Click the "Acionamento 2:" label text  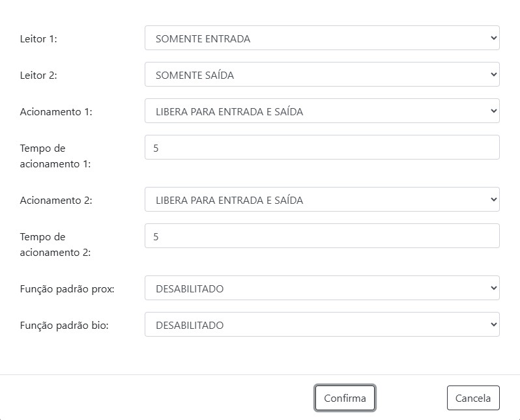click(x=56, y=201)
